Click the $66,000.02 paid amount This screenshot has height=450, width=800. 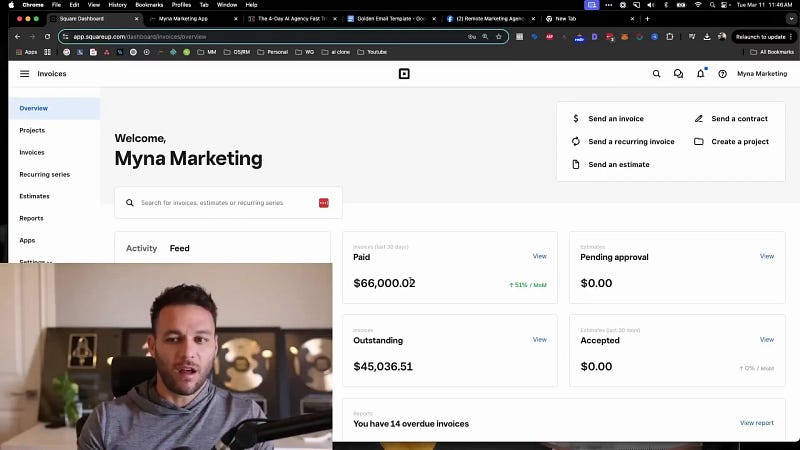pyautogui.click(x=384, y=283)
